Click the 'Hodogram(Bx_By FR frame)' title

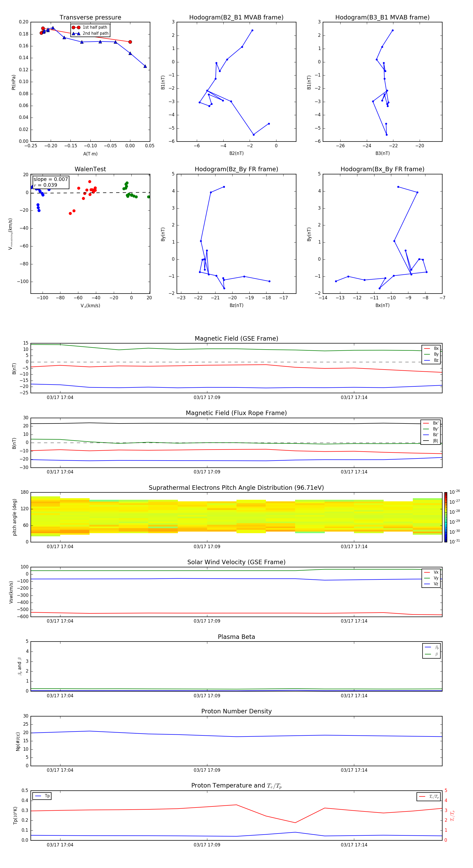382,169
